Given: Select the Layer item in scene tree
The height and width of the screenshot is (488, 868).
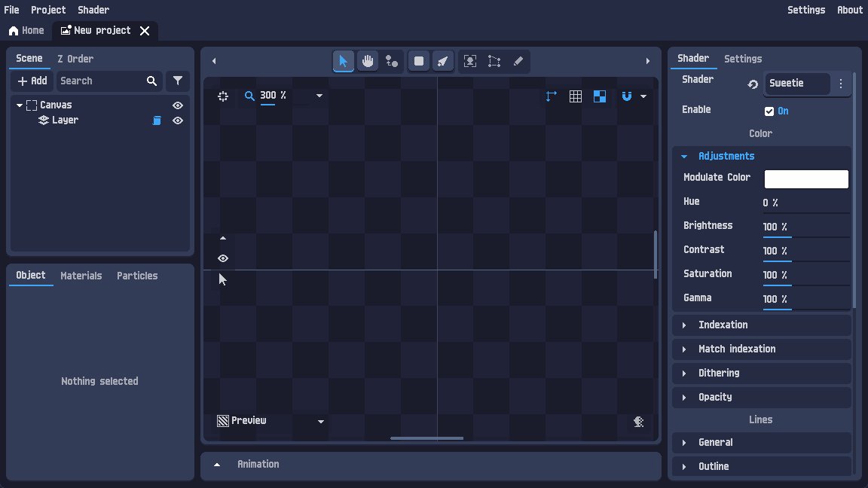Looking at the screenshot, I should pos(65,120).
